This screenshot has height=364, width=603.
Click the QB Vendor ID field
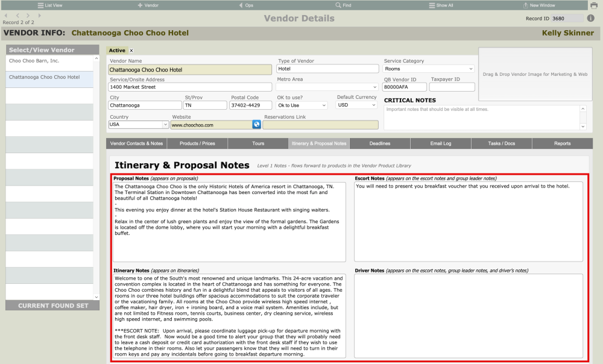click(404, 87)
